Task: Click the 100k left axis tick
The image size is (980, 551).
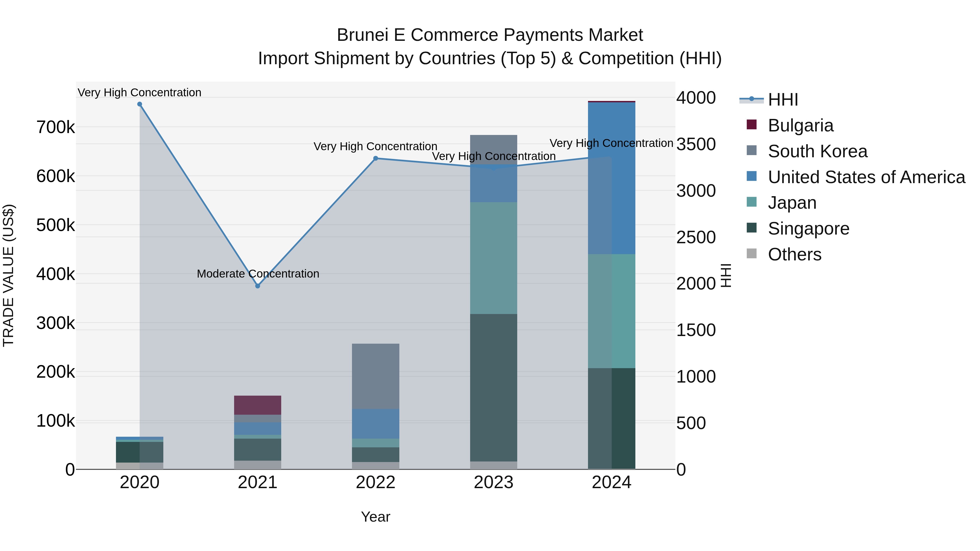Action: pyautogui.click(x=56, y=421)
